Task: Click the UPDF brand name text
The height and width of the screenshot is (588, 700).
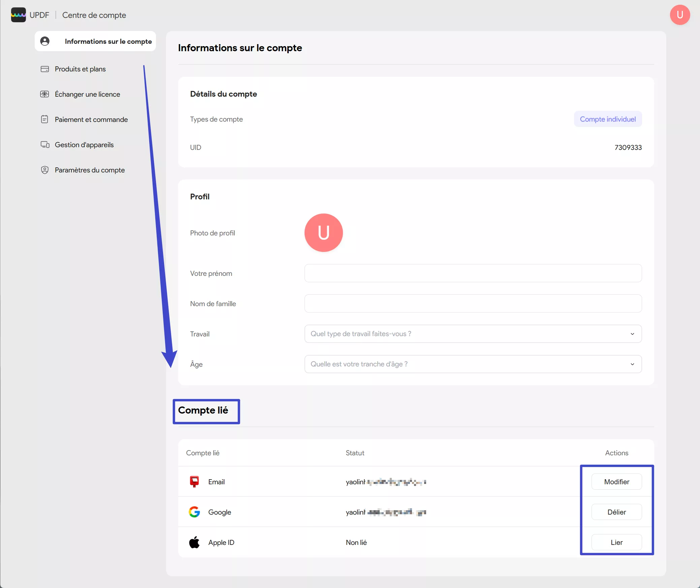Action: (x=39, y=15)
